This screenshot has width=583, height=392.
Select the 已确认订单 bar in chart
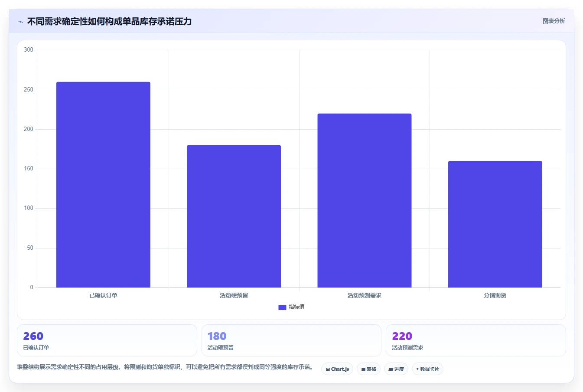tap(103, 185)
